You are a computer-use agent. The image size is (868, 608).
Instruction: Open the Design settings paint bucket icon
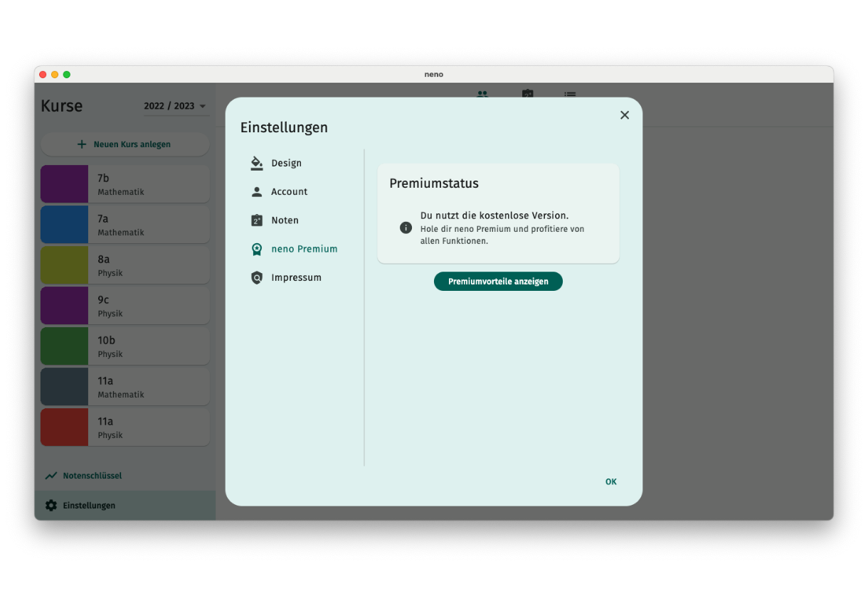(x=257, y=164)
